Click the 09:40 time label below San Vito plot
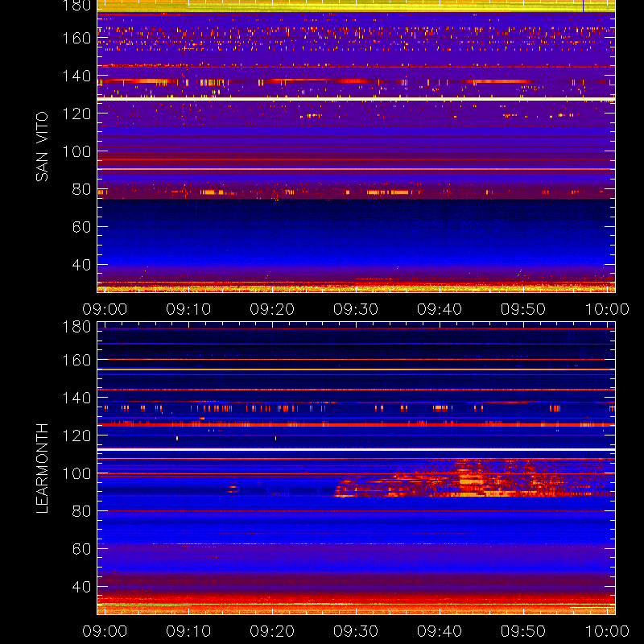This screenshot has width=644, height=644. point(440,309)
